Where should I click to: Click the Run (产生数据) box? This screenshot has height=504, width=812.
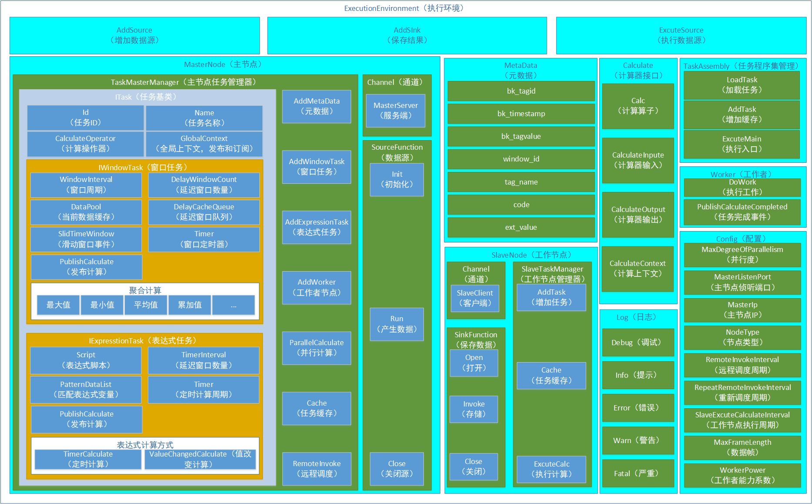[396, 324]
